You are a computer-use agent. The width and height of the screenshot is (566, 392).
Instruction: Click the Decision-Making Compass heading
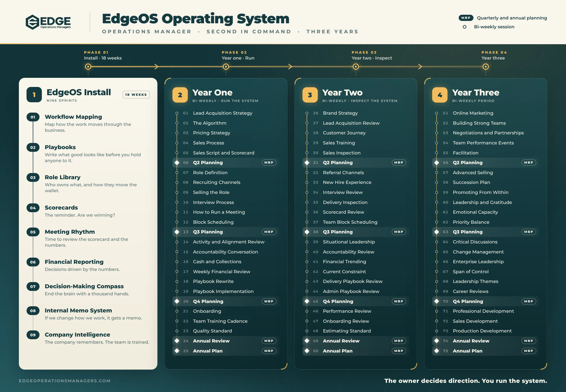click(84, 286)
